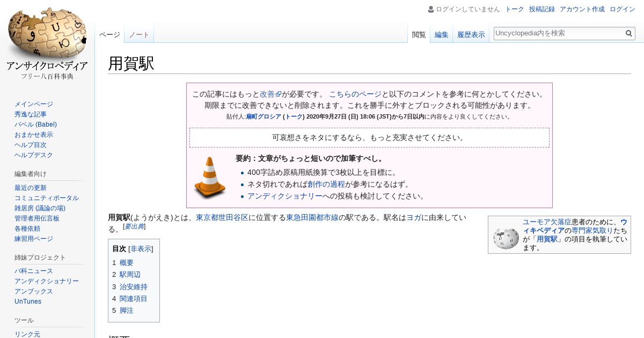Image resolution: width=644 pixels, height=338 pixels.
Task: Jump to contents item 5 脚注
Action: pos(127,310)
